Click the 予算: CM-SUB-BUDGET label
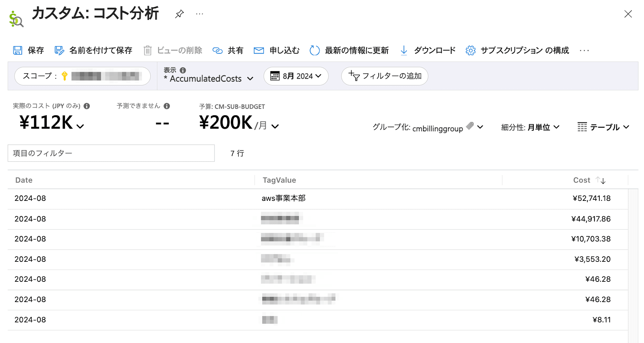 point(232,107)
